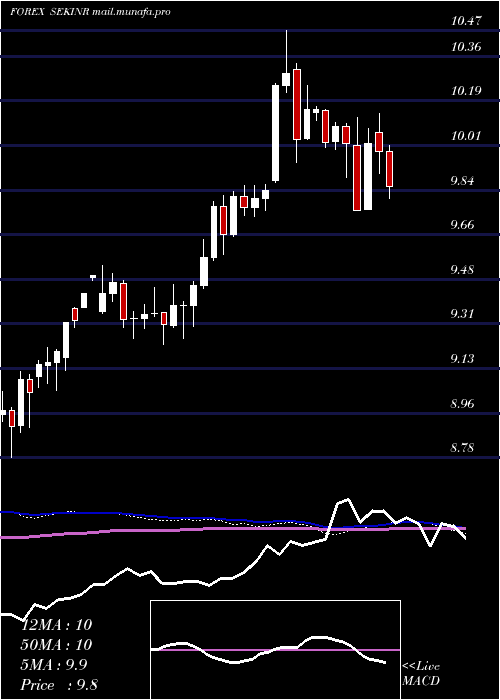500x700 pixels.
Task: Click the Price : 9.8 readout
Action: click(59, 685)
